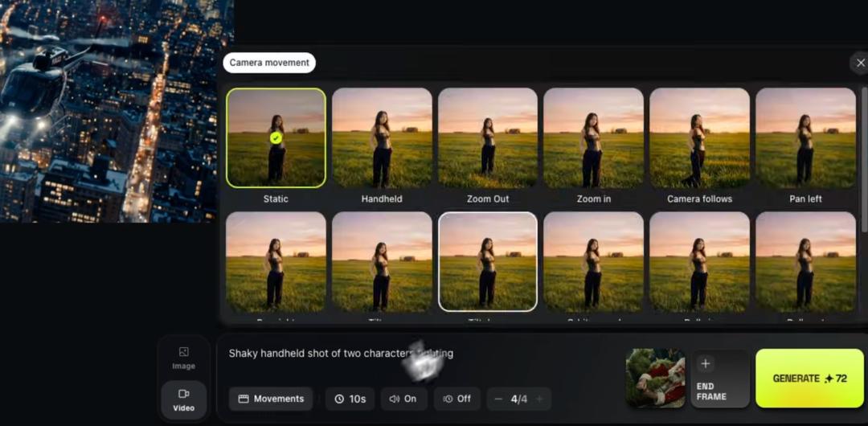Click the plus icon on End Frame

[x=705, y=364]
